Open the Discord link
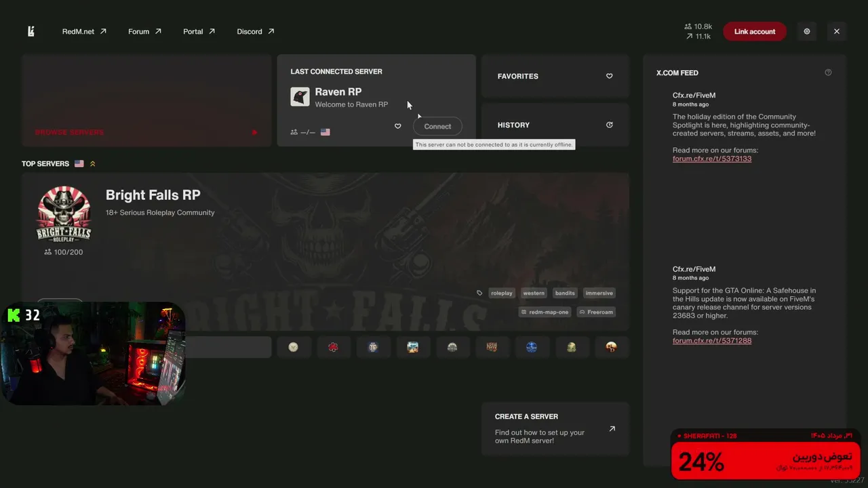The image size is (868, 488). pyautogui.click(x=256, y=31)
